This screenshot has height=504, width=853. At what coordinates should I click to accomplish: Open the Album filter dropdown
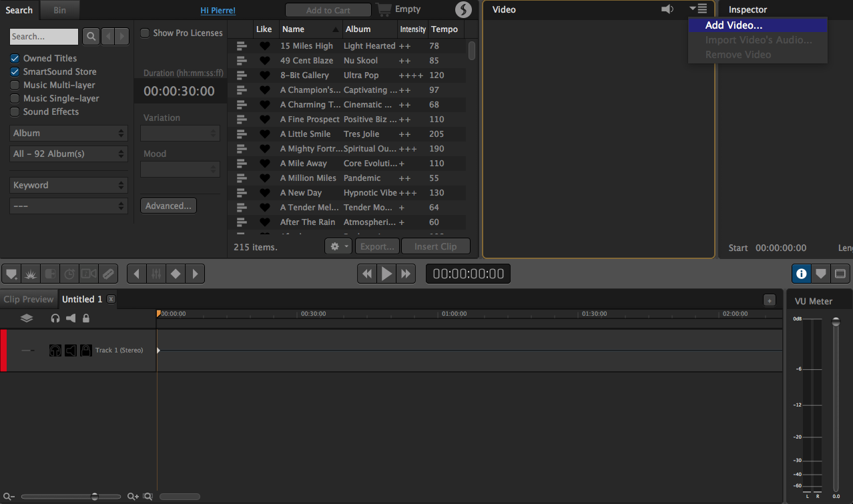(69, 133)
